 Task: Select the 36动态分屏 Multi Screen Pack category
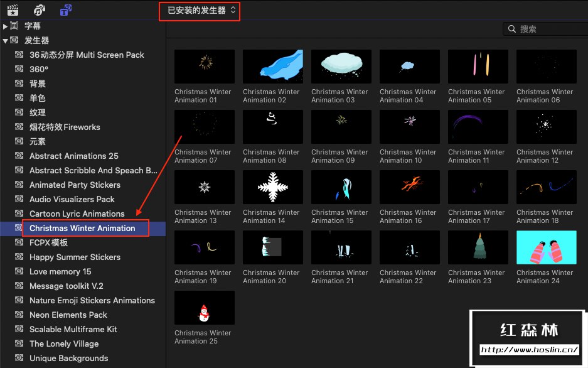click(87, 55)
